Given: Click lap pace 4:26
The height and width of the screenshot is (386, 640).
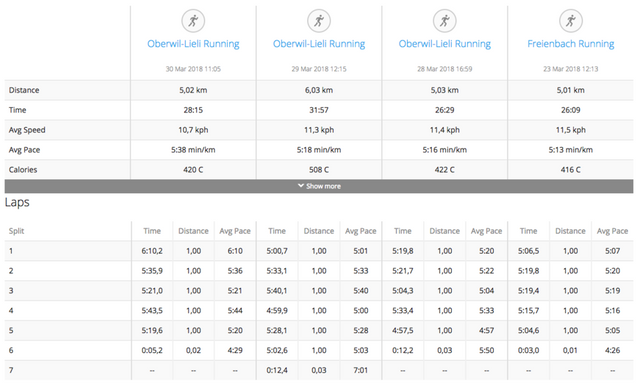Looking at the screenshot, I should point(613,351).
